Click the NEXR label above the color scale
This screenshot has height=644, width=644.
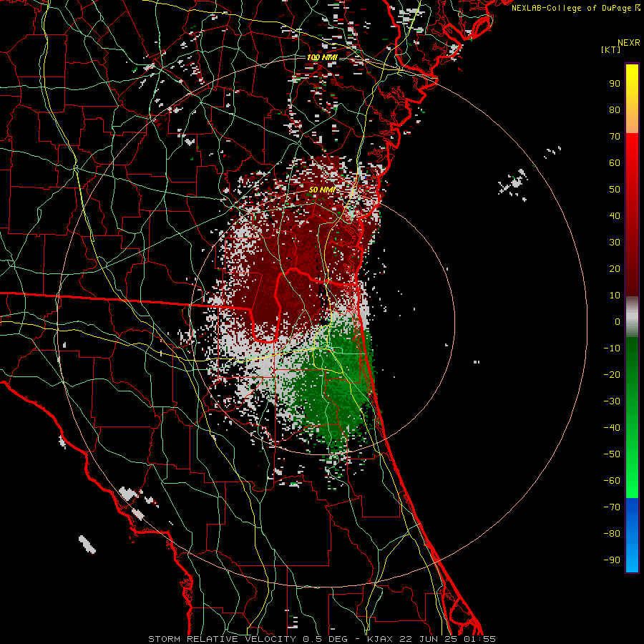coord(629,43)
